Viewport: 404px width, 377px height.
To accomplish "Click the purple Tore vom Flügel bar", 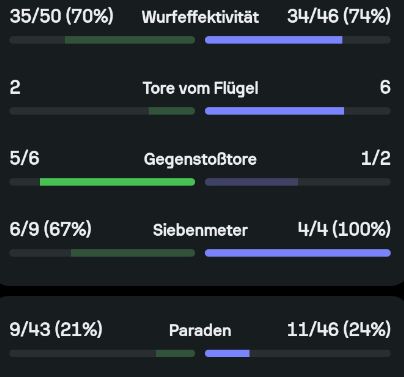I will (x=275, y=111).
